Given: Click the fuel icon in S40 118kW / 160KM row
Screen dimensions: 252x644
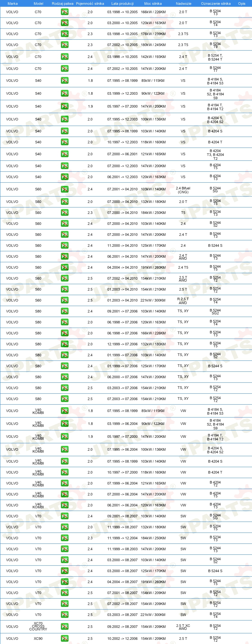Looking at the screenshot, I should pyautogui.click(x=64, y=142).
